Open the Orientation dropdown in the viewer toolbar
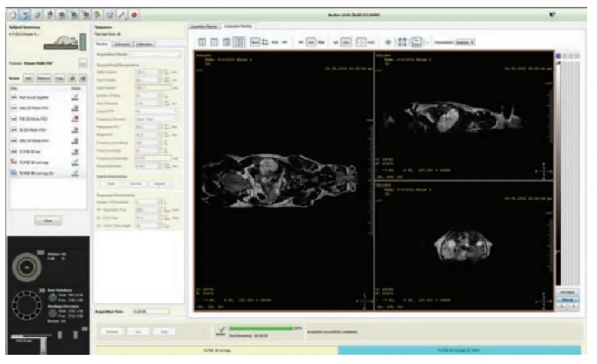 click(x=465, y=42)
